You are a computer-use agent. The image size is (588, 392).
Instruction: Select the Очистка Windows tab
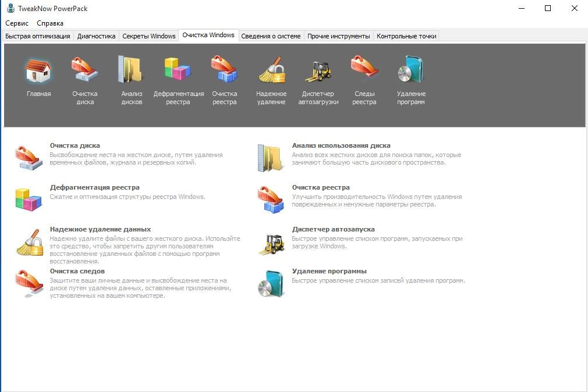(x=208, y=35)
